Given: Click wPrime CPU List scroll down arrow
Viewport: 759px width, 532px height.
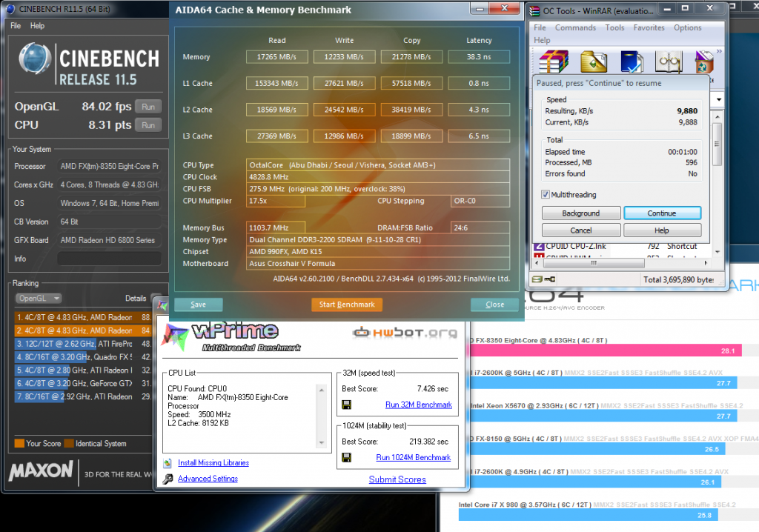Looking at the screenshot, I should [322, 443].
